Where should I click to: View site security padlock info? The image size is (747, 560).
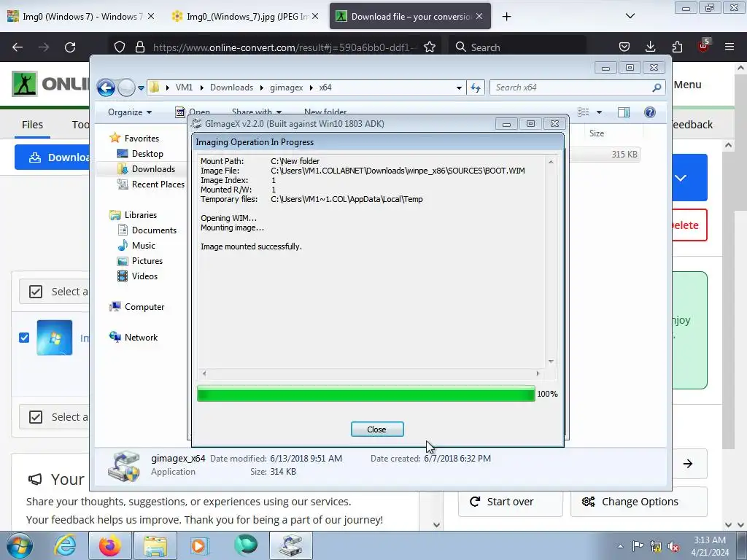[x=139, y=47]
